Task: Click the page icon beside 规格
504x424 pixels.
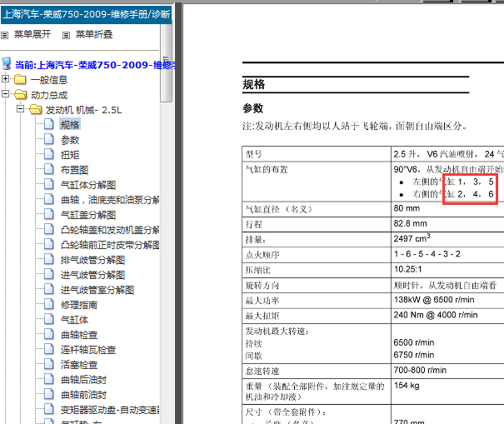Action: coord(49,124)
